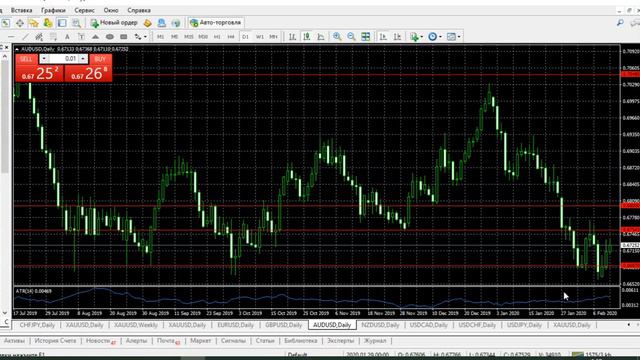Toggle Авто-торговля auto trading
This screenshot has height=360, width=640.
point(216,23)
